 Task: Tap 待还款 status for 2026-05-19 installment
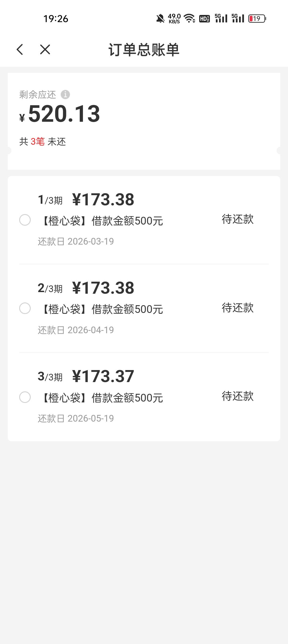tap(237, 396)
